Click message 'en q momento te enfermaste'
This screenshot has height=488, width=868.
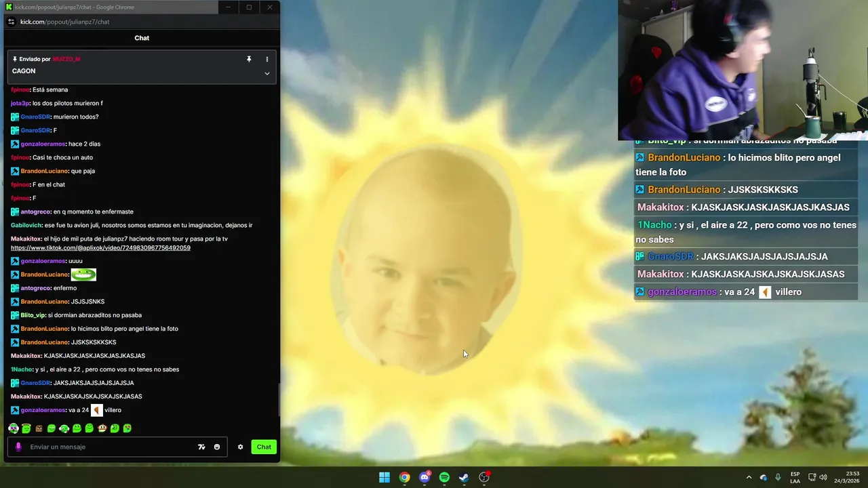tap(94, 211)
